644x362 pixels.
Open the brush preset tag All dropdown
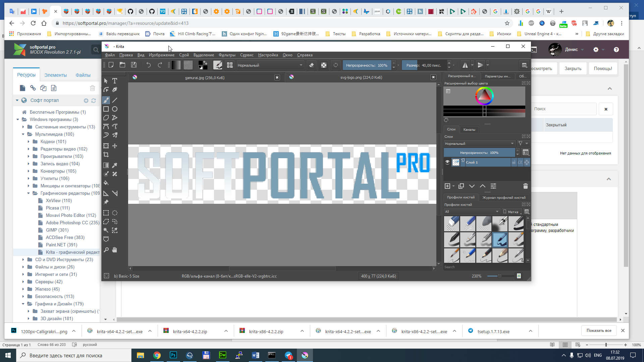tap(472, 212)
